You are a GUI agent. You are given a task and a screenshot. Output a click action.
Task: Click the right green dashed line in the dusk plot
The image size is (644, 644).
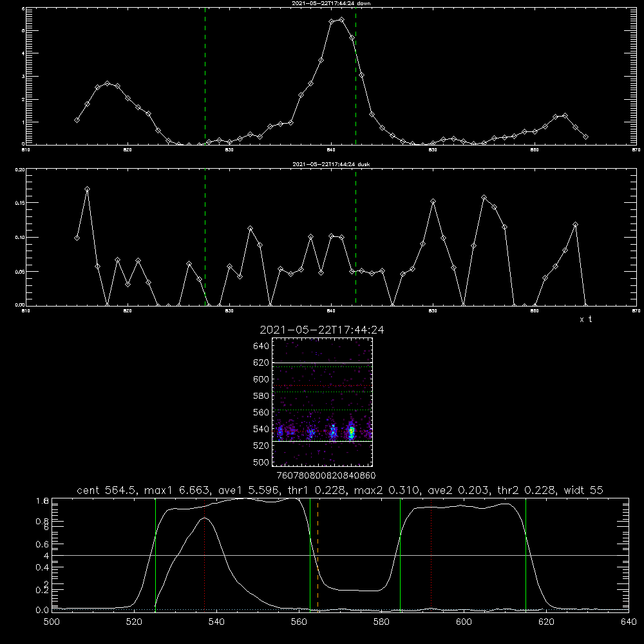click(355, 237)
